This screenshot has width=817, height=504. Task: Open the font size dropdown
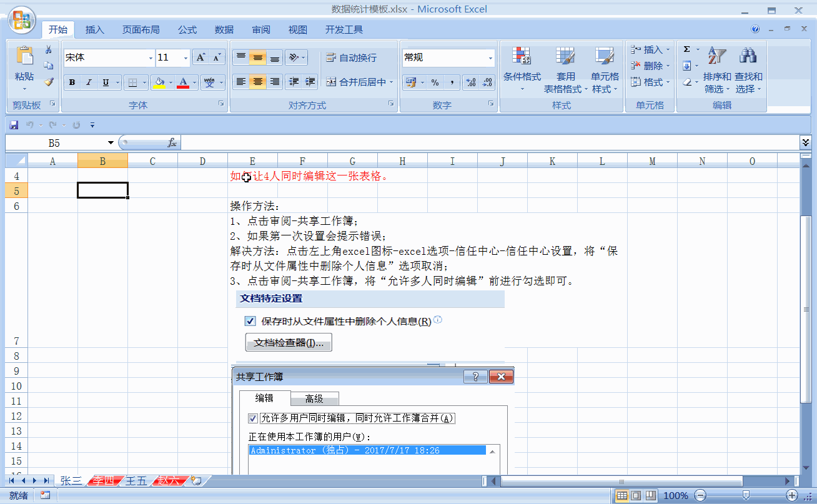point(186,57)
